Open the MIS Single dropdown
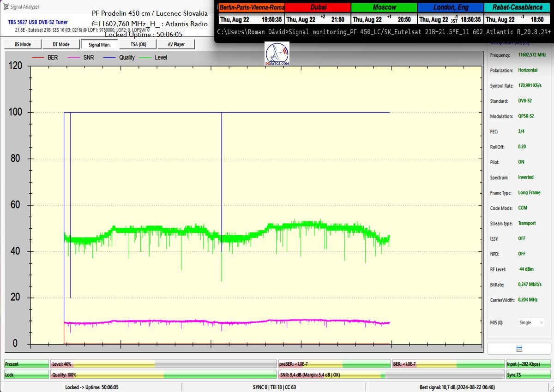Viewport: 554px width, 392px height. (531, 323)
